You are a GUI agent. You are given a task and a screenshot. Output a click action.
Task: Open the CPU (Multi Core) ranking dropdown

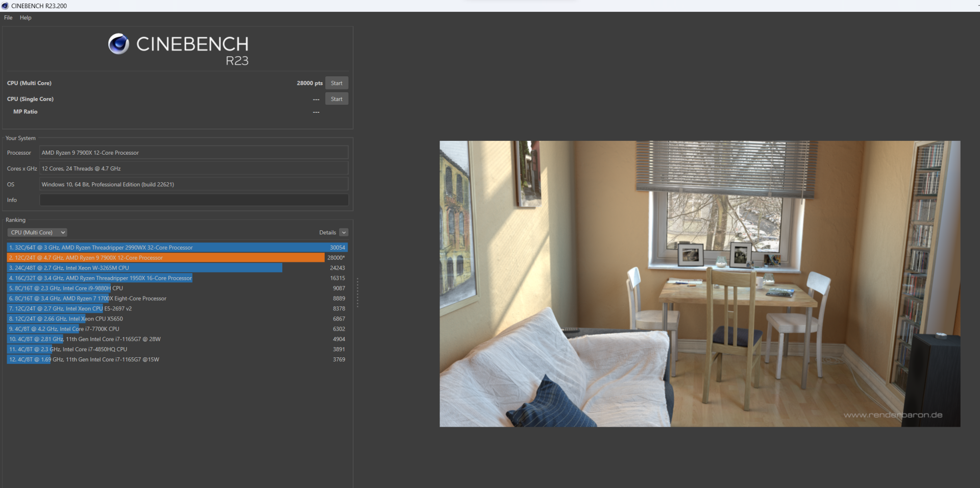point(37,232)
